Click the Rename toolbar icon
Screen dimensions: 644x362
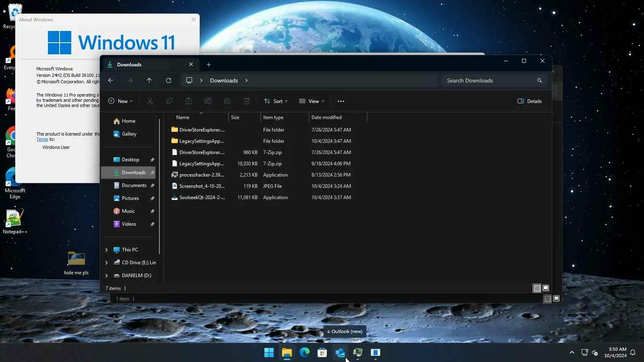tap(208, 101)
